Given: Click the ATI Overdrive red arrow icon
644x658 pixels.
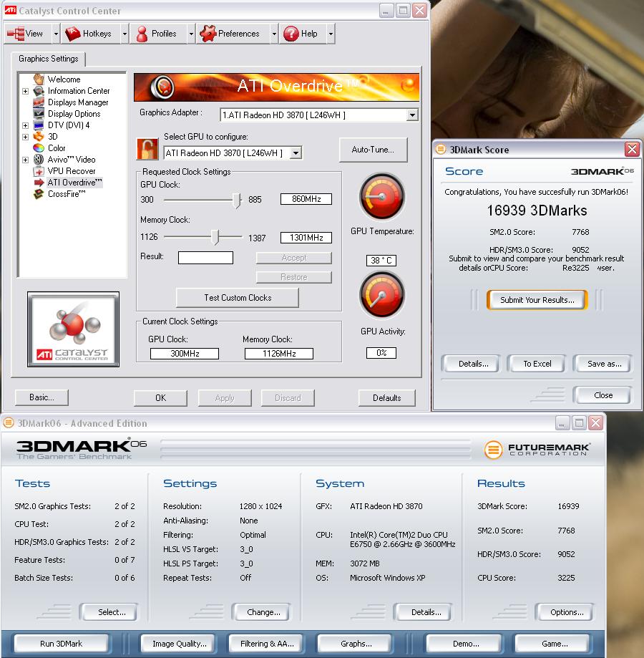Looking at the screenshot, I should [x=39, y=182].
